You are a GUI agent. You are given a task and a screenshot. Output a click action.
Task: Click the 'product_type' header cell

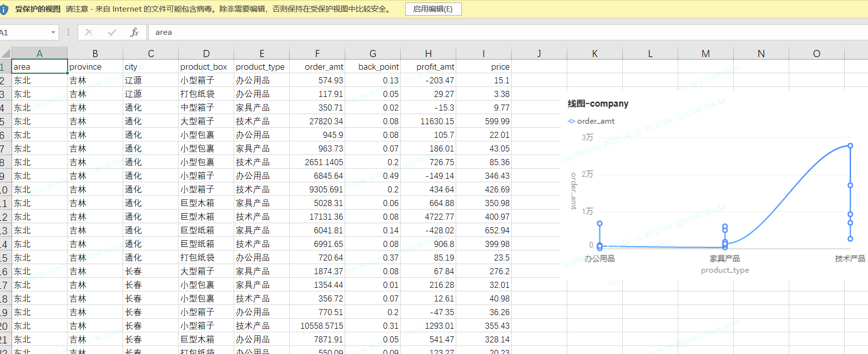(x=261, y=67)
